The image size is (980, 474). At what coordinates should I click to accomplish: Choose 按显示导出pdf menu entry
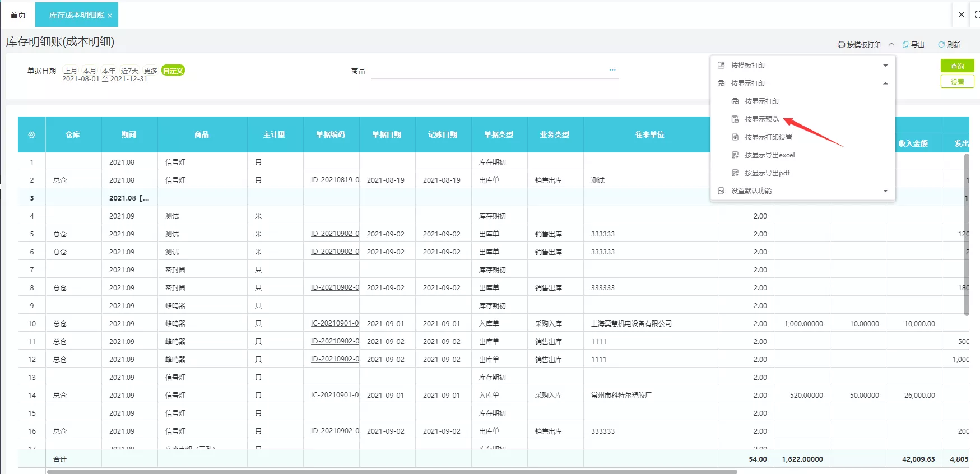pyautogui.click(x=767, y=173)
